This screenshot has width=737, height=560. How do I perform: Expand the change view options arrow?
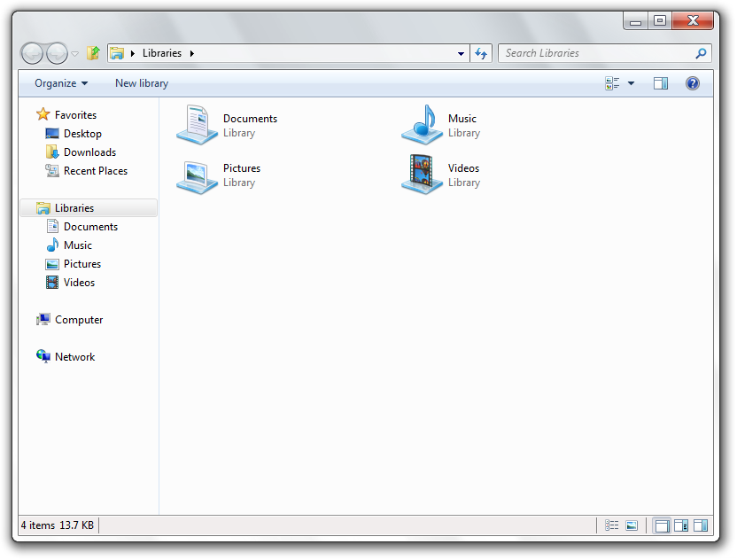[632, 83]
